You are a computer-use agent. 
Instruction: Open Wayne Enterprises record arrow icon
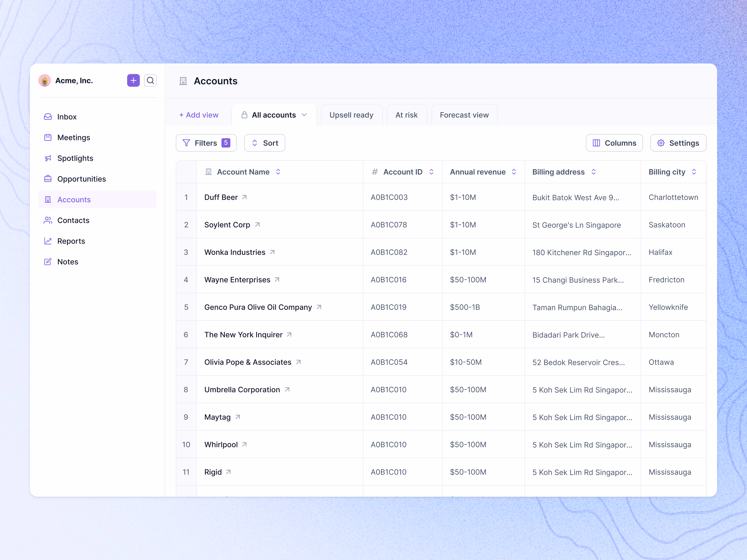(x=277, y=280)
